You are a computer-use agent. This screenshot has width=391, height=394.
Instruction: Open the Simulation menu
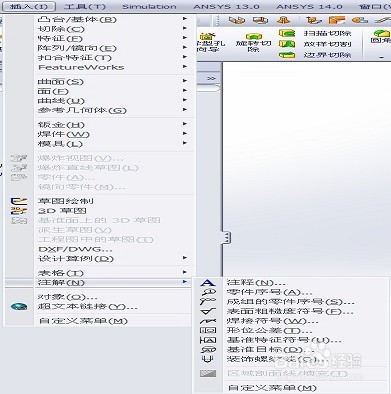149,6
